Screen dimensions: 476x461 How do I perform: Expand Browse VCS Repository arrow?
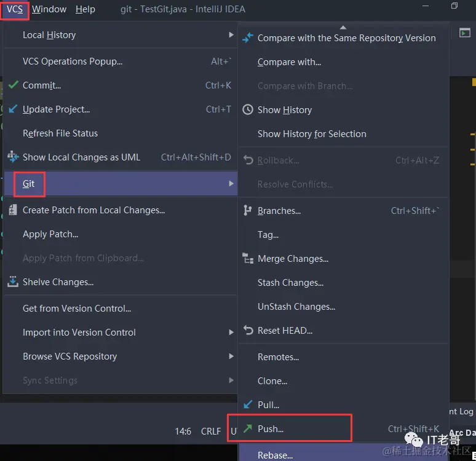[x=231, y=357]
